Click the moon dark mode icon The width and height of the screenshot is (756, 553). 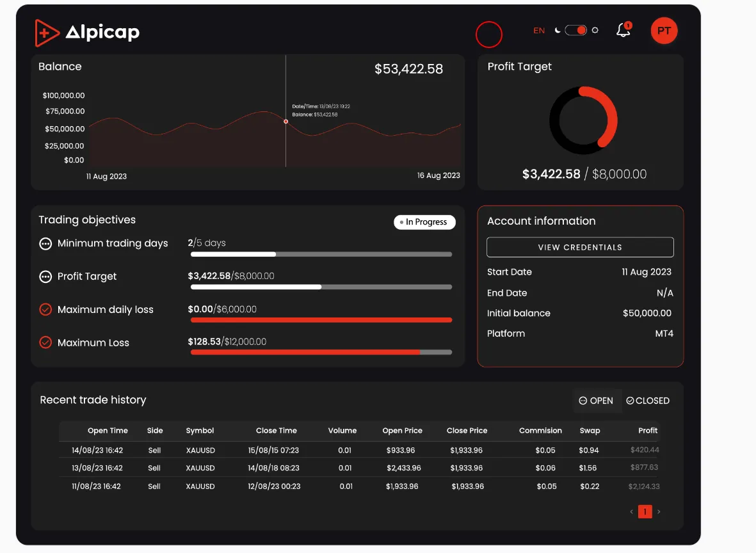point(558,30)
